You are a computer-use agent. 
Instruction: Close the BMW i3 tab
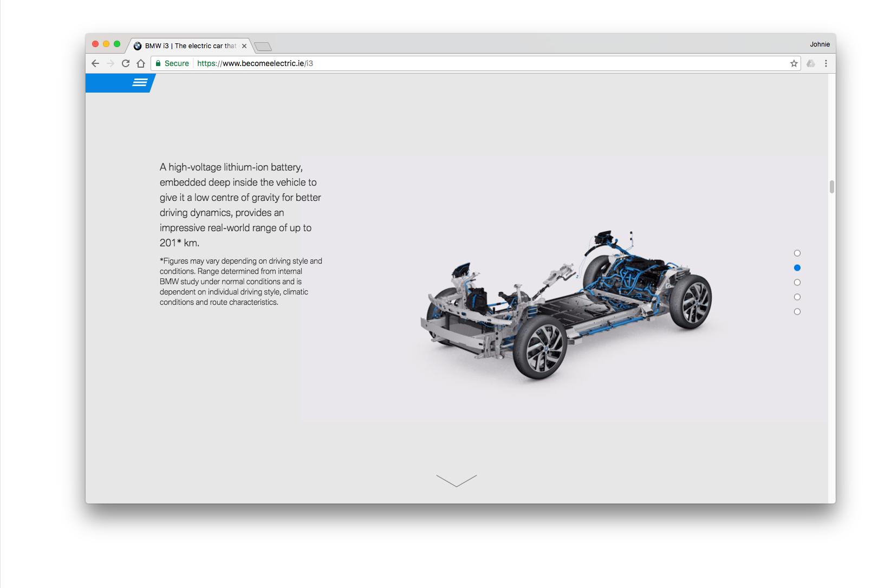244,46
